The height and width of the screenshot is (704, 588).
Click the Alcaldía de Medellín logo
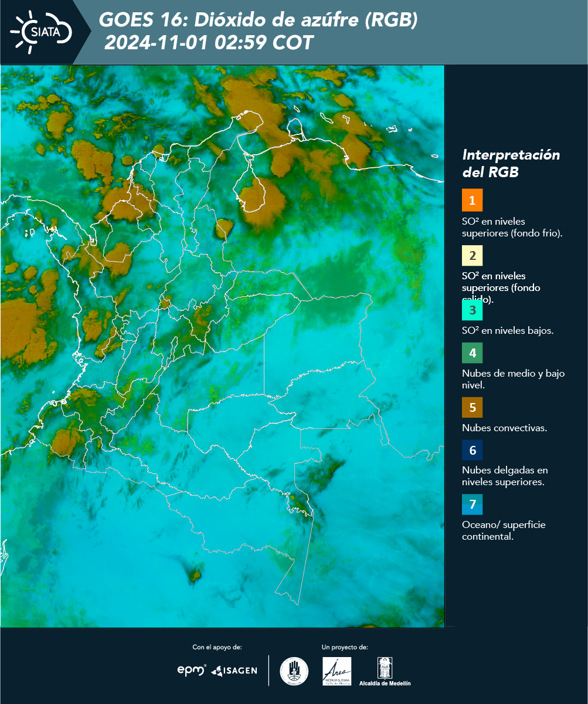click(385, 671)
